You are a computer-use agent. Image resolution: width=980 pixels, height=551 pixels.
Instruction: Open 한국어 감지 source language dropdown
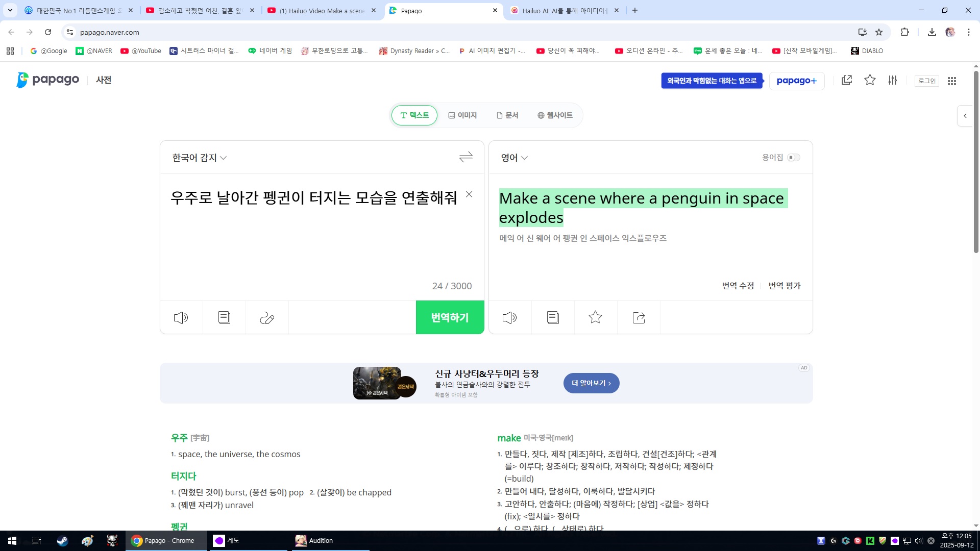pyautogui.click(x=200, y=158)
